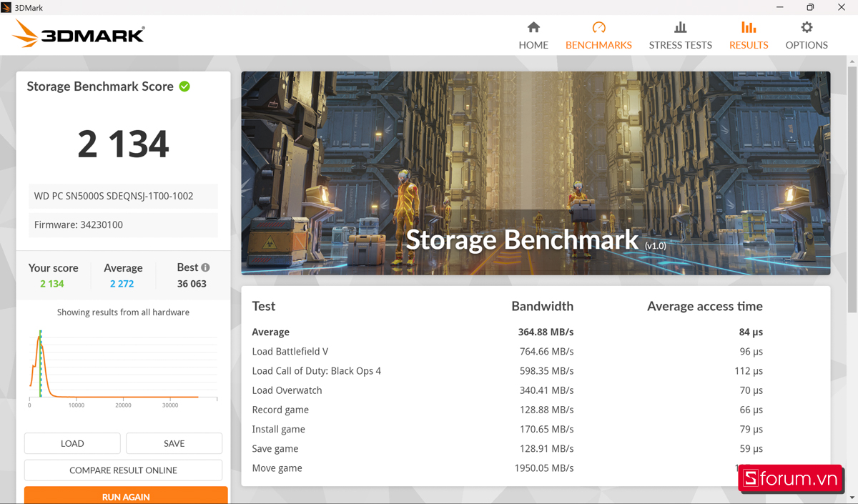858x504 pixels.
Task: Switch to RESULTS tab label
Action: pos(749,44)
